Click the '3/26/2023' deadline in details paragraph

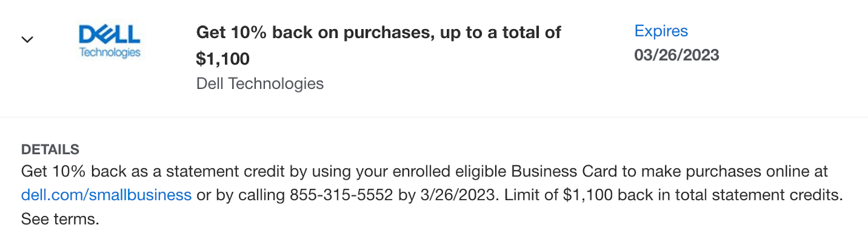[x=458, y=195]
